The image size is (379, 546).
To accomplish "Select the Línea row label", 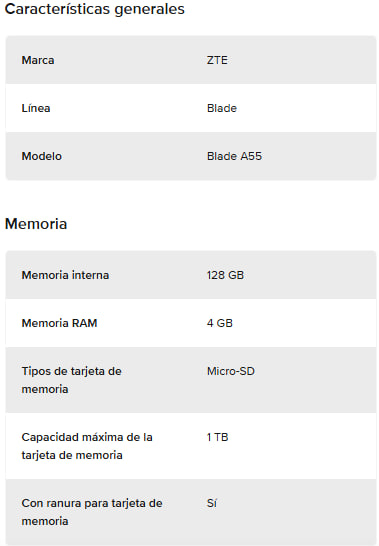I will [x=36, y=108].
